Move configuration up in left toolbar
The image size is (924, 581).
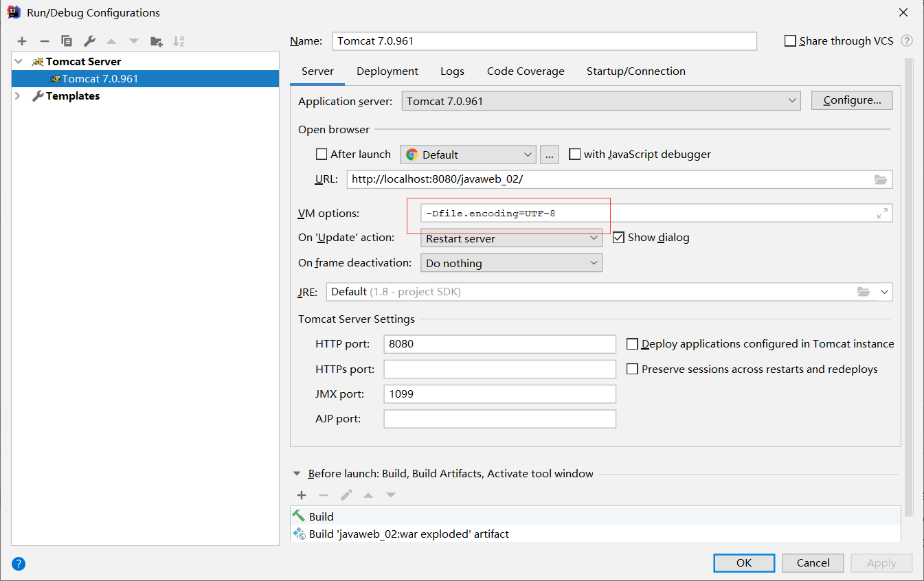111,41
